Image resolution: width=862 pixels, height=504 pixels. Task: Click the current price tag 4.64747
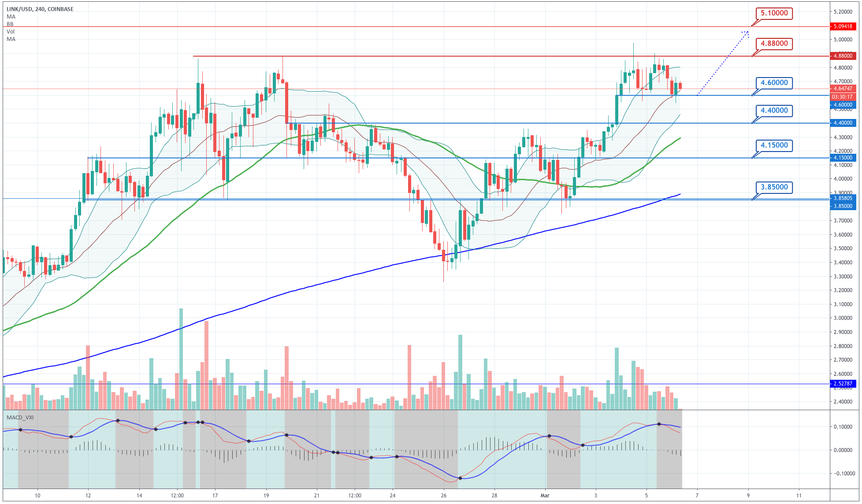click(843, 89)
